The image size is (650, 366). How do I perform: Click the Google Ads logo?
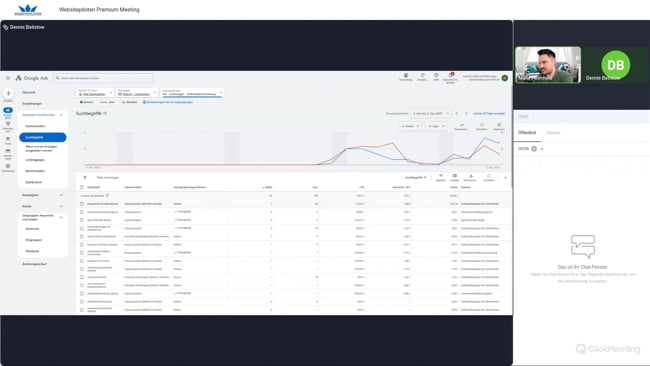click(x=32, y=78)
